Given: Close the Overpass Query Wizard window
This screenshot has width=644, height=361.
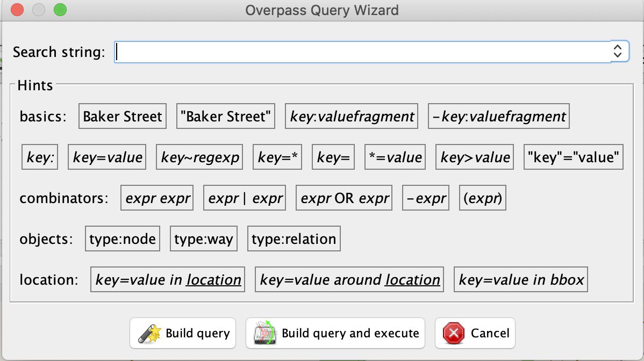Looking at the screenshot, I should pyautogui.click(x=17, y=10).
